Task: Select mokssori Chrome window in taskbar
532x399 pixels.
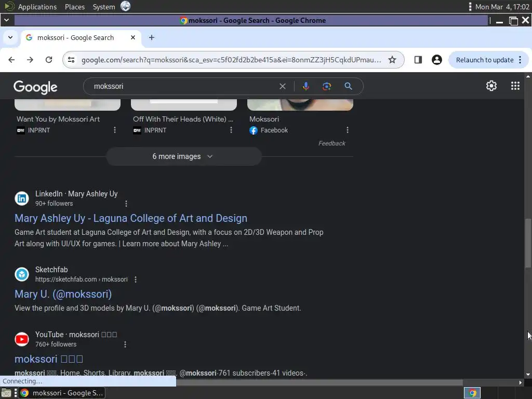Action: 61,393
